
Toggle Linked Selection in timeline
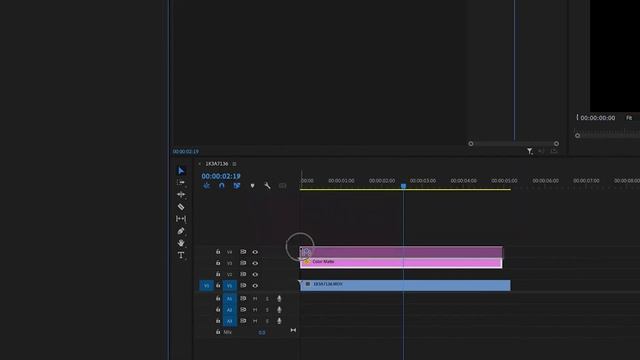[237, 186]
